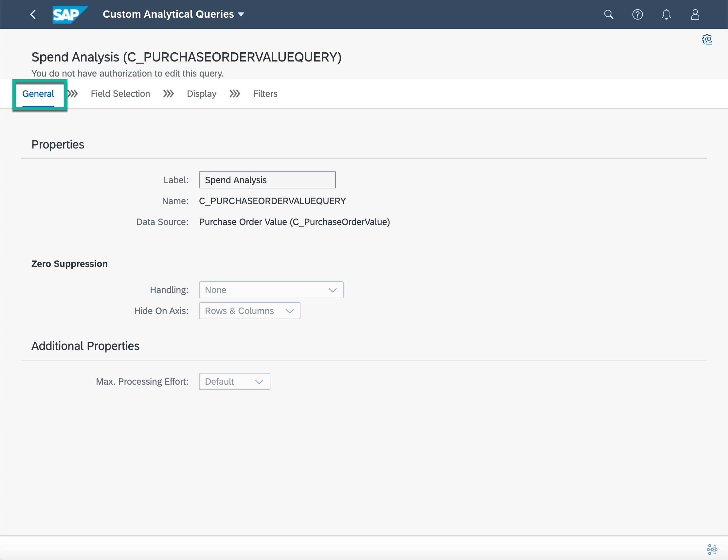Screen dimensions: 728x560
Task: Click chevron arrows between Field Selection and Display
Action: click(x=168, y=94)
